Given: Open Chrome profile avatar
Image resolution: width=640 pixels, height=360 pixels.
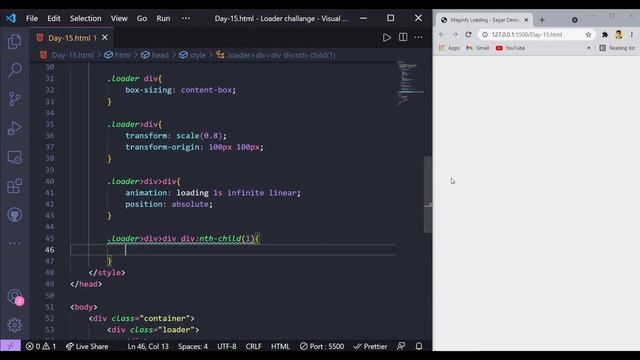Looking at the screenshot, I should tap(619, 35).
